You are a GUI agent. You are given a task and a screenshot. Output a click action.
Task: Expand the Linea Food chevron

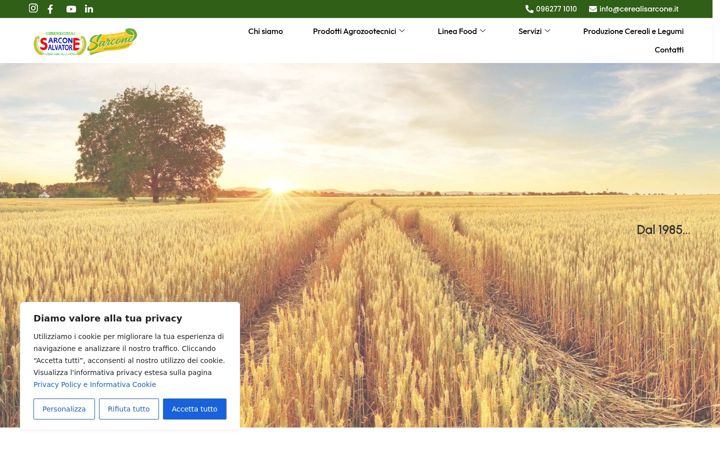pos(483,31)
